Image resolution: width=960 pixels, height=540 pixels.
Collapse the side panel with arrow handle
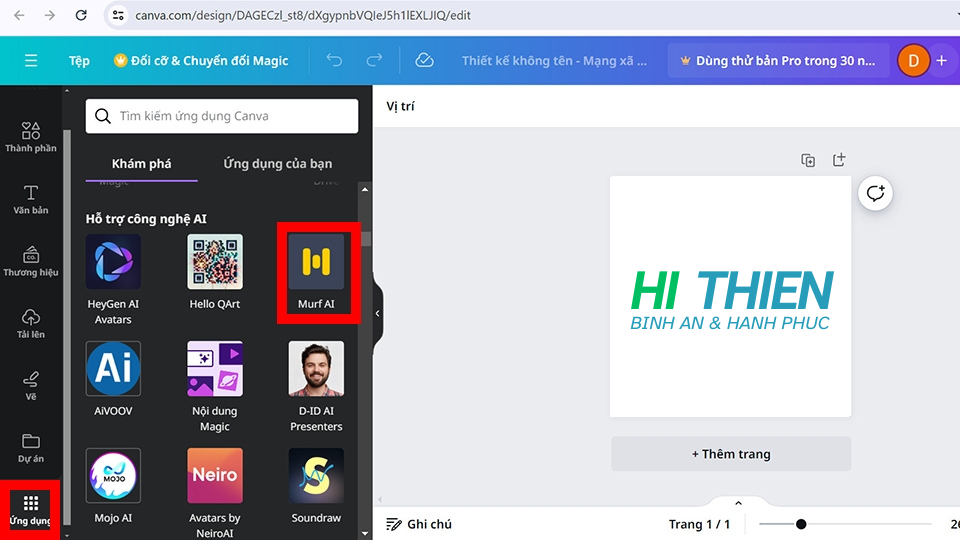(x=377, y=313)
